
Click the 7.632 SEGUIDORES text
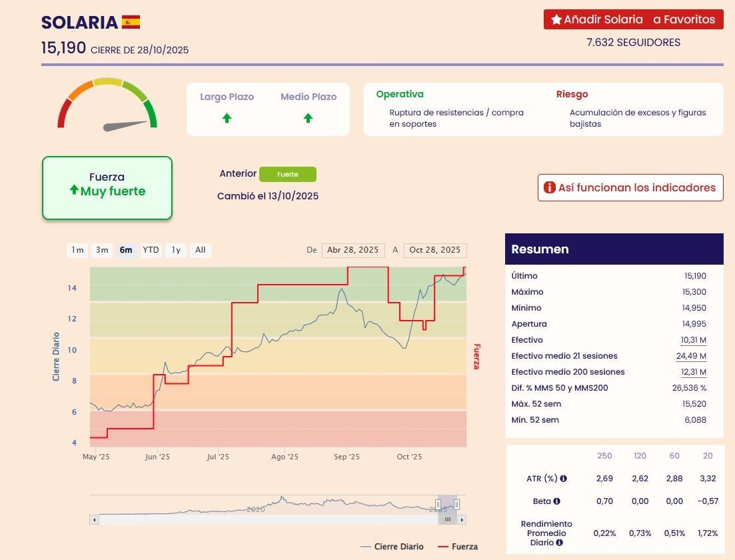tap(633, 42)
